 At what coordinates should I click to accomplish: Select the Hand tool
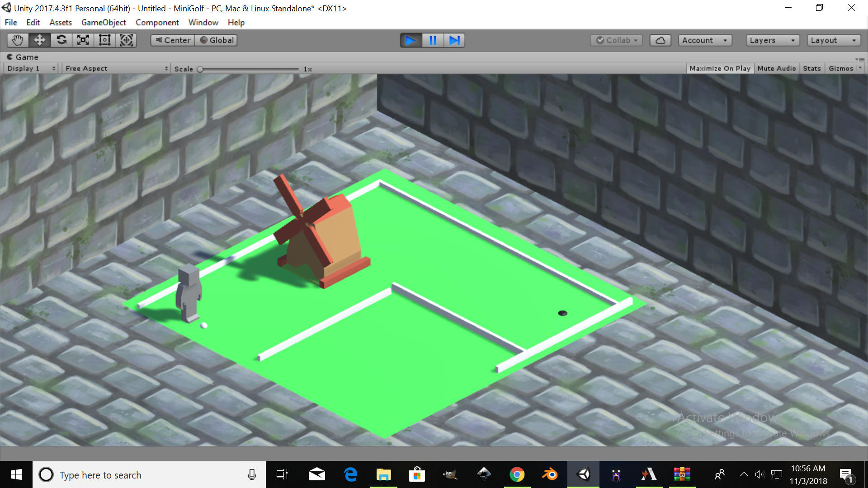[x=18, y=40]
